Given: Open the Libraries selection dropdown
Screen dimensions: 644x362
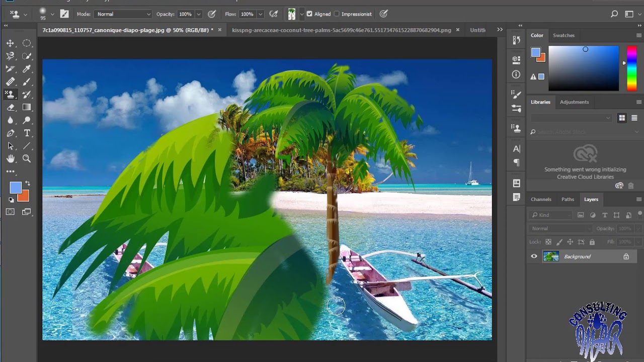Looking at the screenshot, I should point(571,118).
